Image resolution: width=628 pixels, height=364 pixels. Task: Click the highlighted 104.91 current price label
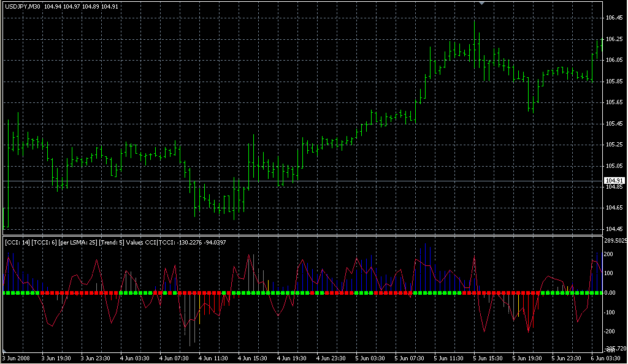614,181
